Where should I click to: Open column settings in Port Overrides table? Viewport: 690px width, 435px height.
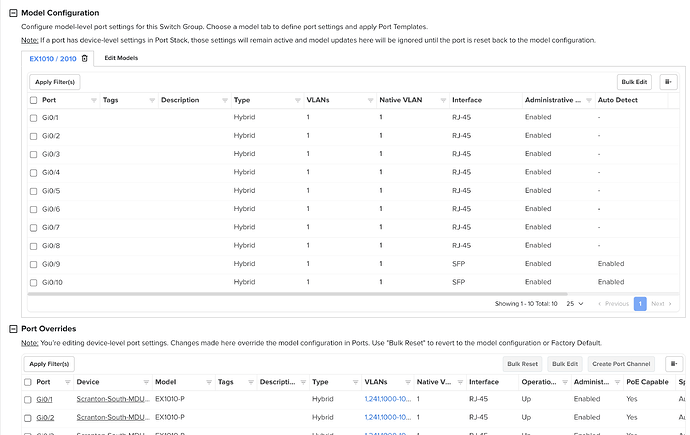(673, 364)
